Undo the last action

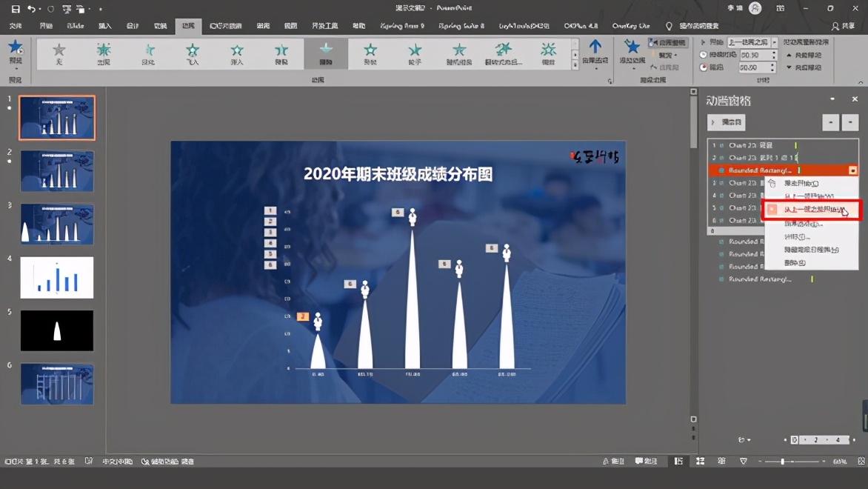(32, 9)
